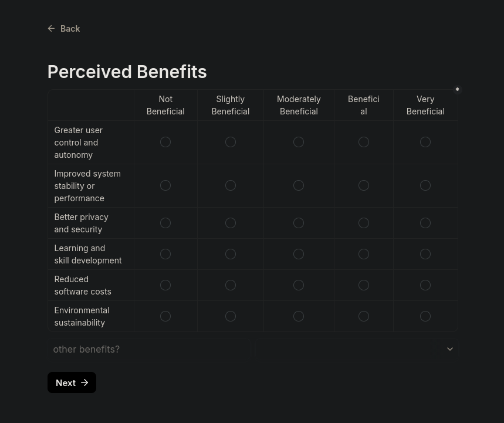
Task: Choose Slightly Beneficial for improved system stability
Action: [x=231, y=185]
